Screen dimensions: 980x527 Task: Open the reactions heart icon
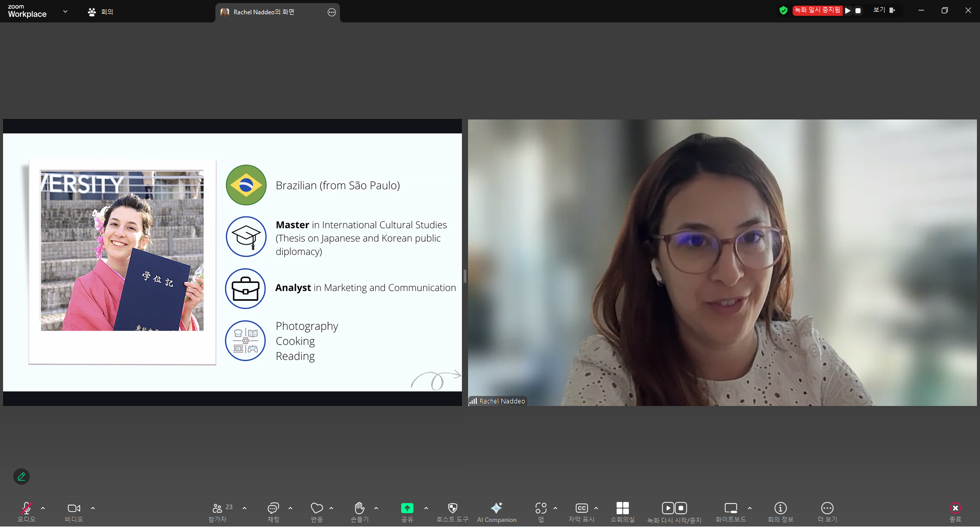pyautogui.click(x=316, y=509)
